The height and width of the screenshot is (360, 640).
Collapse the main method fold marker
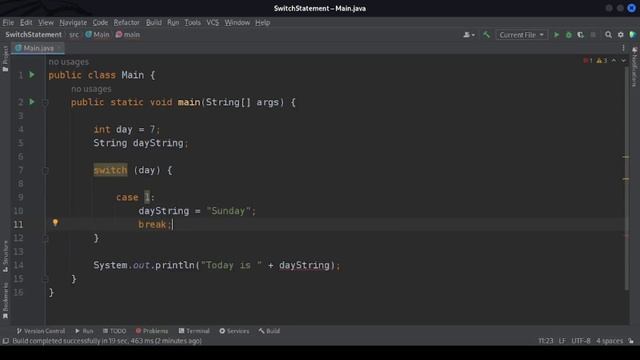coord(45,102)
